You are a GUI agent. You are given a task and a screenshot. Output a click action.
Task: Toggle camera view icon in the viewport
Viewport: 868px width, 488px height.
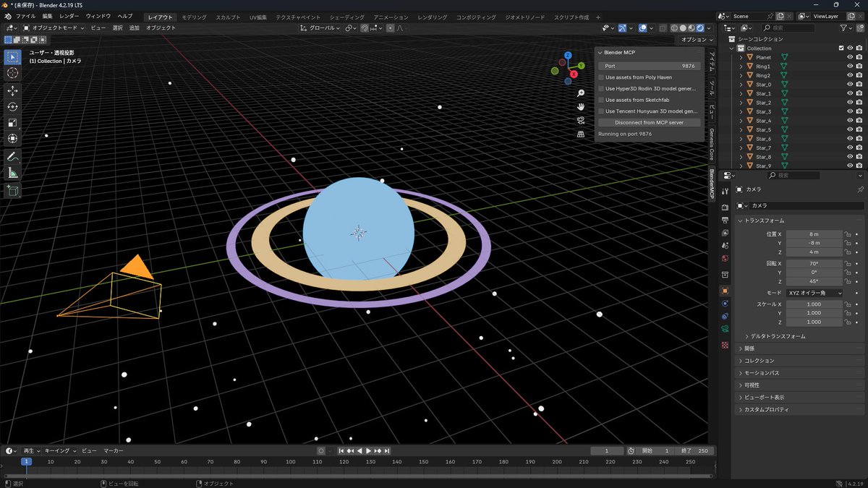point(581,120)
